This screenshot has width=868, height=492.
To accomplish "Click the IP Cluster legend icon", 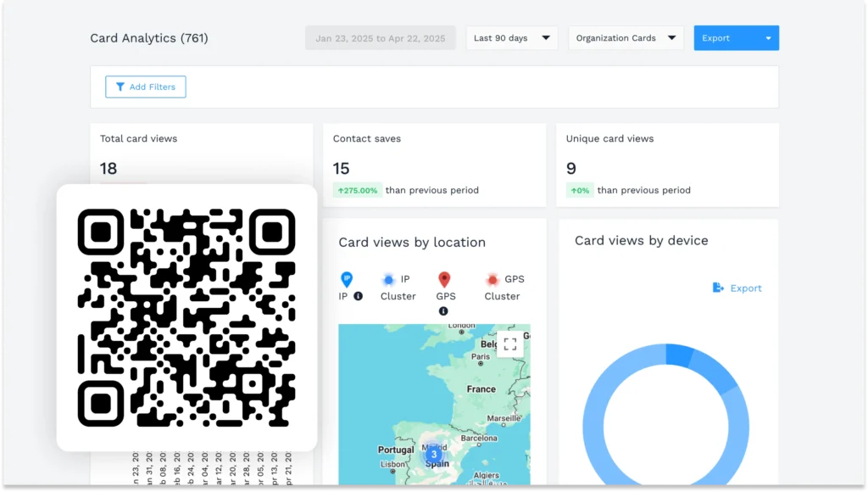I will click(x=387, y=278).
